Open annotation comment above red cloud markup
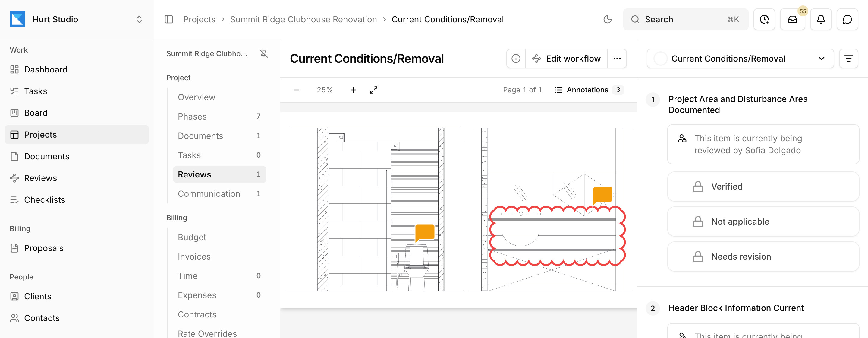This screenshot has width=868, height=338. 602,196
